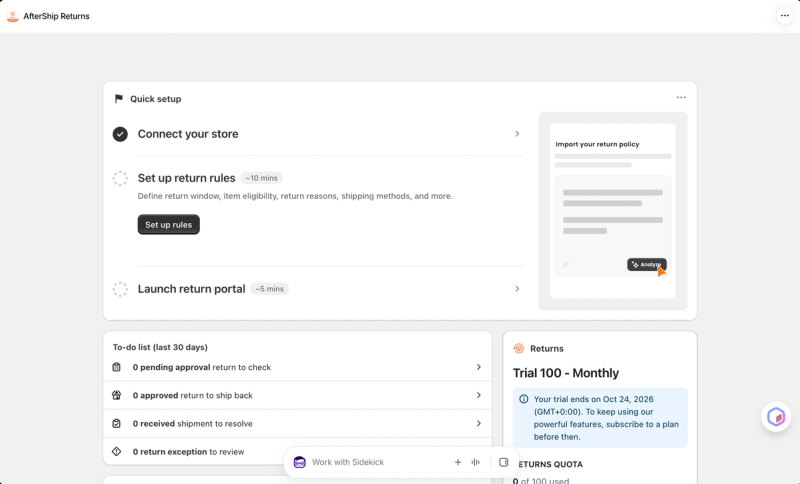Open the received shipment row chevron
This screenshot has height=484, width=800.
[x=479, y=423]
